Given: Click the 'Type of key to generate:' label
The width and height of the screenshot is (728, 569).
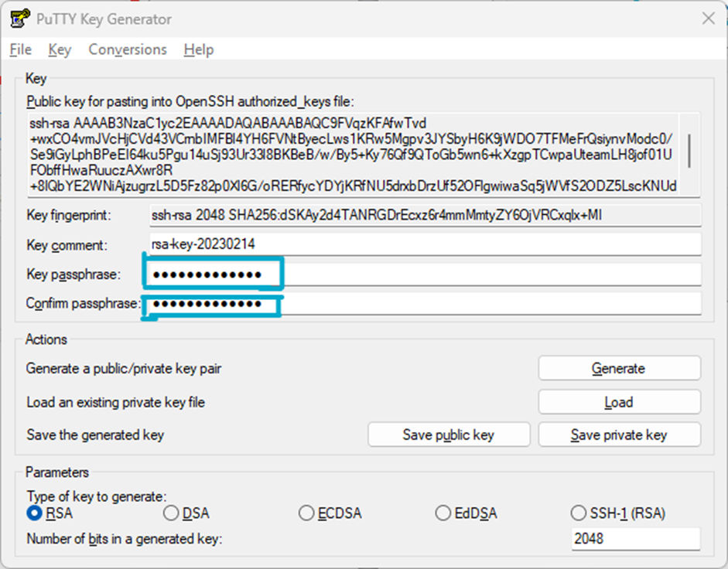Looking at the screenshot, I should pyautogui.click(x=97, y=496).
